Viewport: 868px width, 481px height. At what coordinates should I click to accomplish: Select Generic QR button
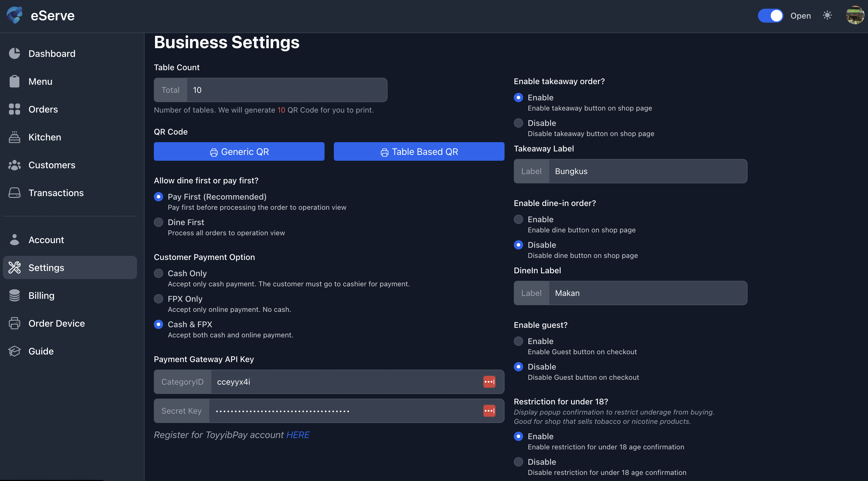click(x=239, y=151)
